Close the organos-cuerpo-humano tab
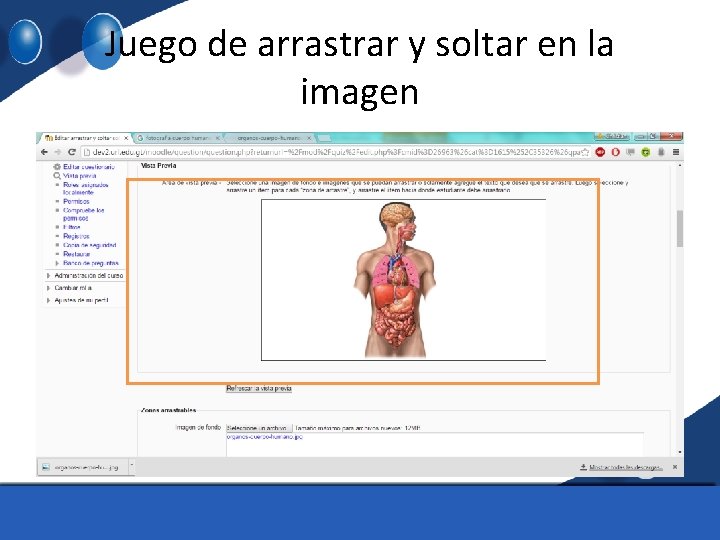 [309, 138]
